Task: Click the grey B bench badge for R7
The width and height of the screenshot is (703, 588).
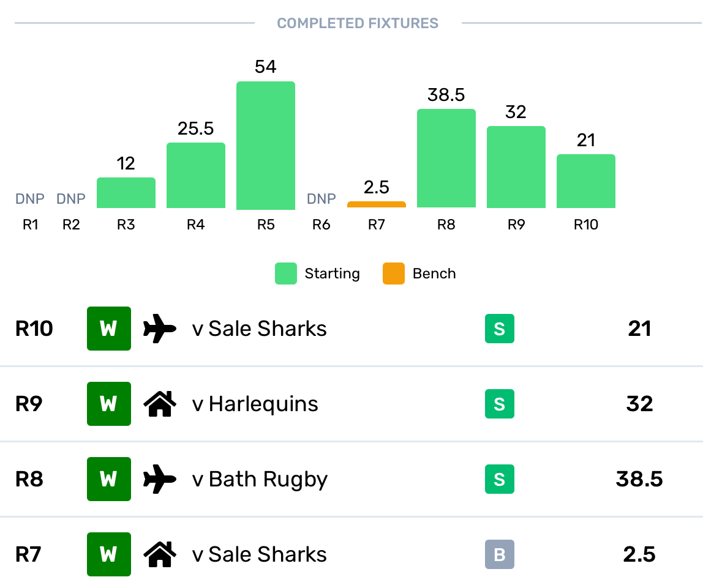Action: coord(500,554)
